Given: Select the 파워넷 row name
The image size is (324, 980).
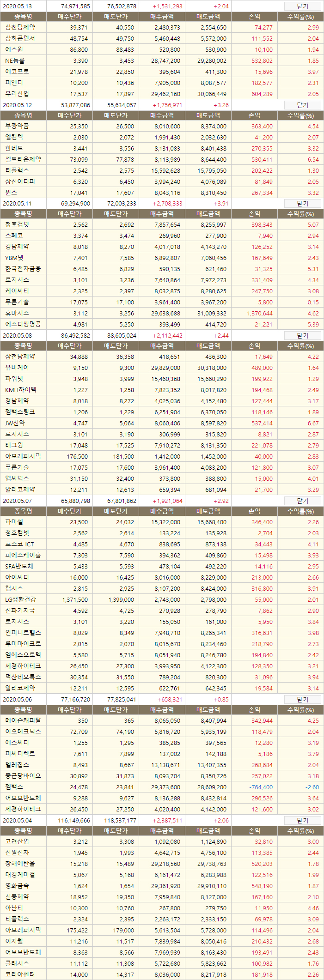Looking at the screenshot, I should (14, 378).
